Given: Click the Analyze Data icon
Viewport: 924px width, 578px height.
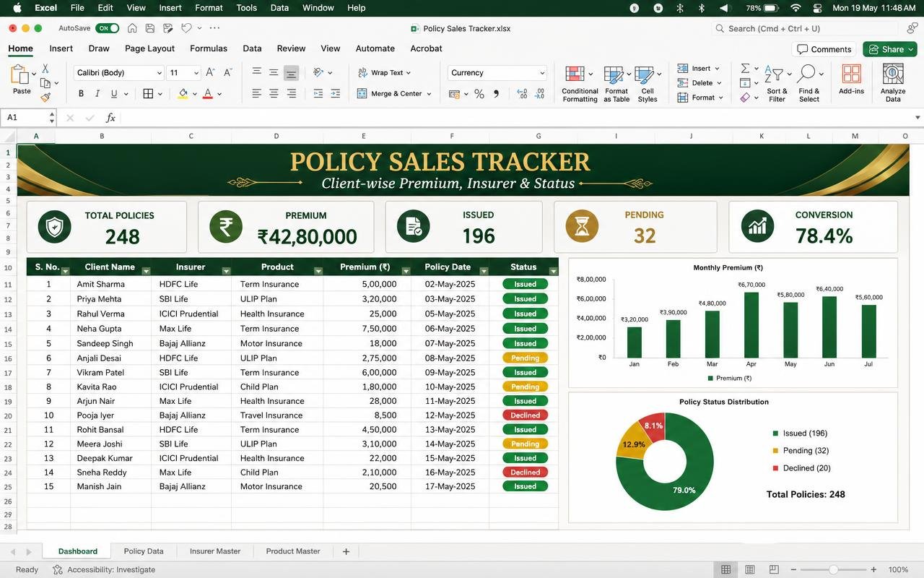Looking at the screenshot, I should (893, 74).
